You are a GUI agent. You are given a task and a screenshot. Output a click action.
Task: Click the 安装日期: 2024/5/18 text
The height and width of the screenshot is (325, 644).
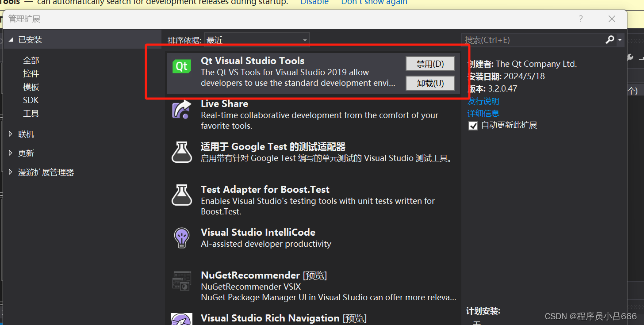[506, 76]
